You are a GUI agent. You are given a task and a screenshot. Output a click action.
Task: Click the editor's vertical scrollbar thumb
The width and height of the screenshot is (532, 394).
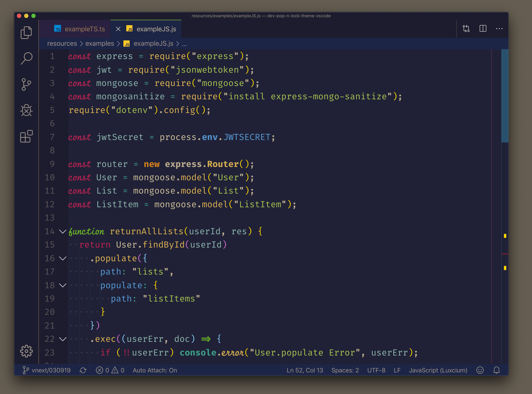click(505, 95)
